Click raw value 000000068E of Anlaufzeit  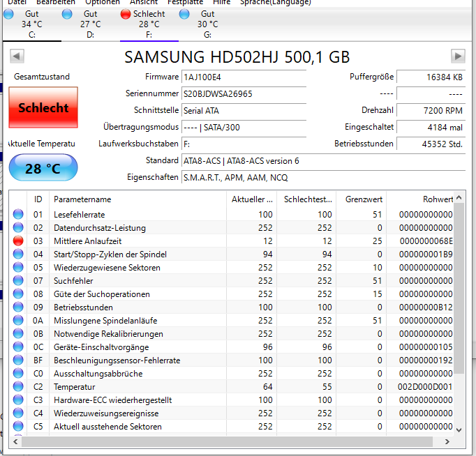(x=426, y=241)
